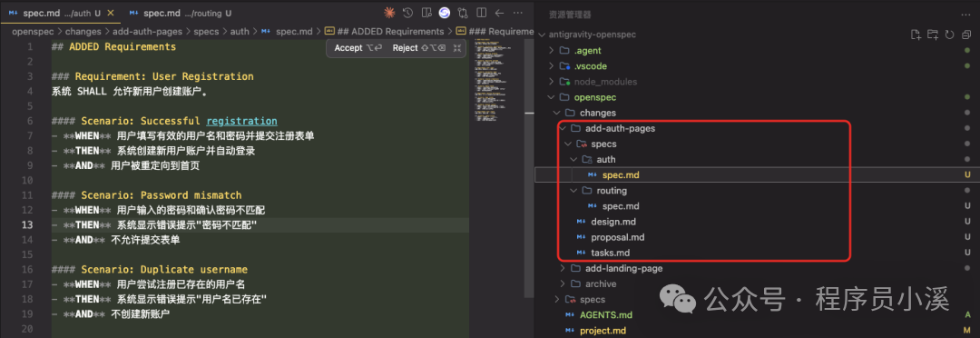Open explorer panel more actions ellipsis
Image resolution: width=980 pixels, height=338 pixels.
[x=966, y=15]
